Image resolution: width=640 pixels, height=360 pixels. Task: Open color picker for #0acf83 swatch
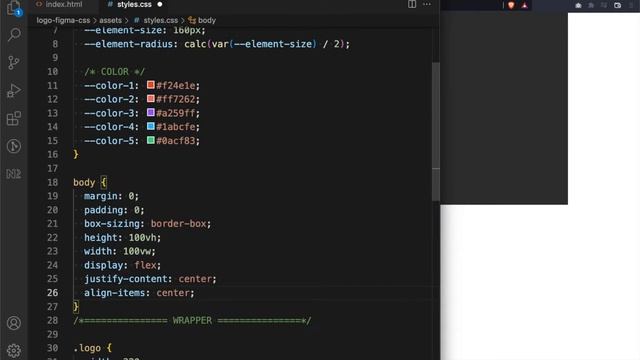point(151,140)
